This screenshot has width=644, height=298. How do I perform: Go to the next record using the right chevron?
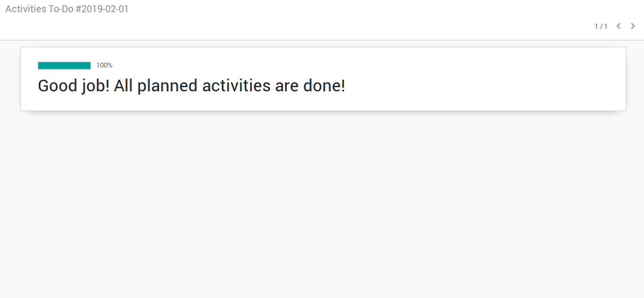click(x=633, y=26)
